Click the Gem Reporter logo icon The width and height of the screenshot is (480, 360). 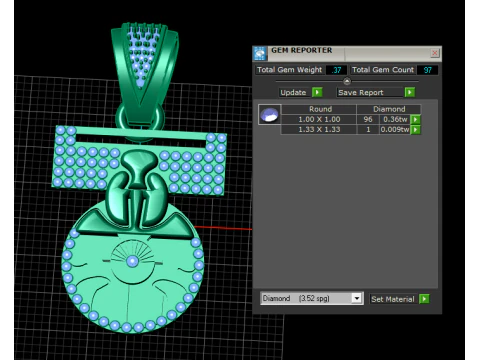tap(260, 53)
